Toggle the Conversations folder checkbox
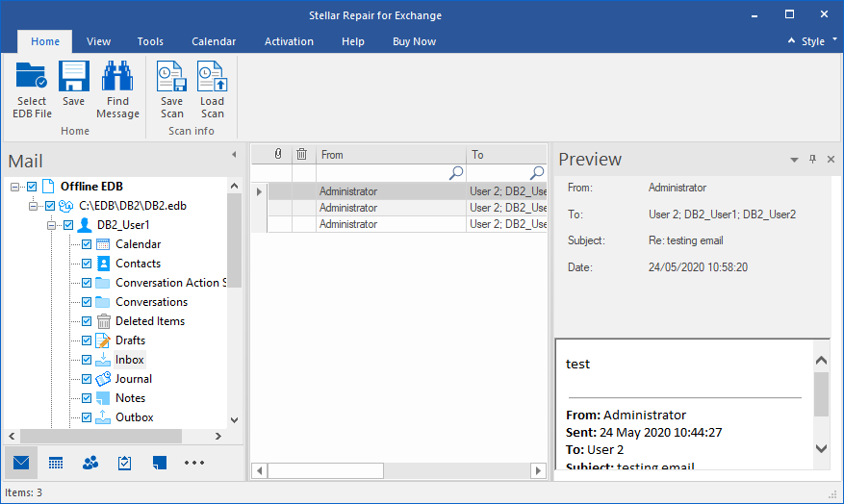The height and width of the screenshot is (504, 844). point(87,302)
